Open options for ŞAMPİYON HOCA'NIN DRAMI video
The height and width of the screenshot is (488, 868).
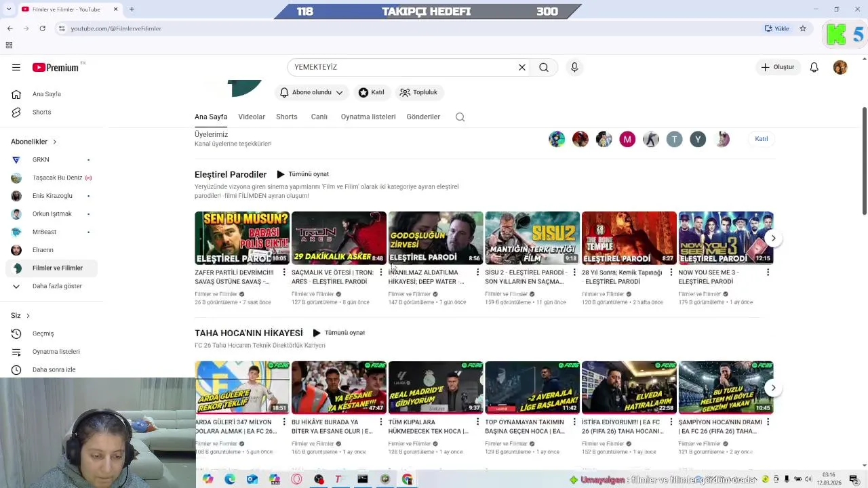pyautogui.click(x=768, y=422)
